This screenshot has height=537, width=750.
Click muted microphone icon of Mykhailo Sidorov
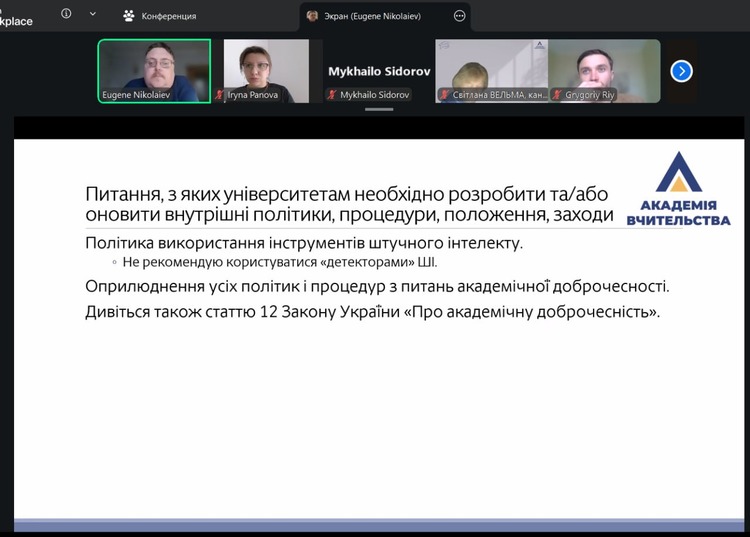[331, 95]
